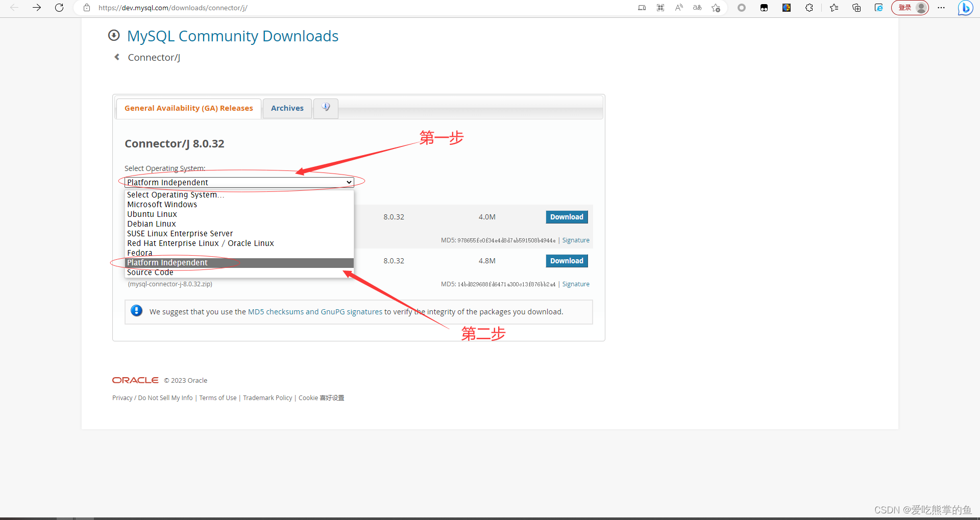The height and width of the screenshot is (520, 980).
Task: Click the download circle icon beside page title
Action: [114, 35]
